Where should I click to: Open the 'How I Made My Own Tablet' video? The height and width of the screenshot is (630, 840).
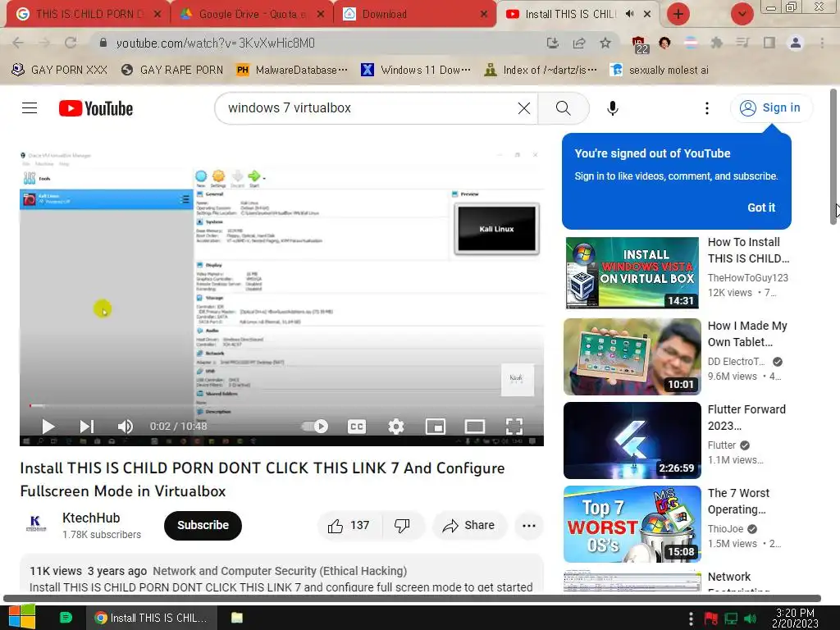point(747,334)
